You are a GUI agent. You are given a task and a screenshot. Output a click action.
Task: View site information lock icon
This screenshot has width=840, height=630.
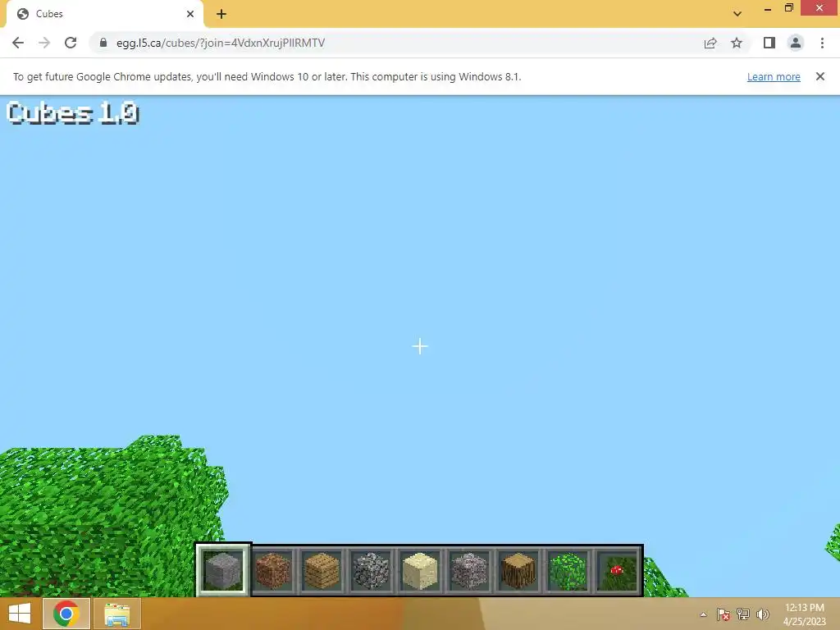coord(103,43)
